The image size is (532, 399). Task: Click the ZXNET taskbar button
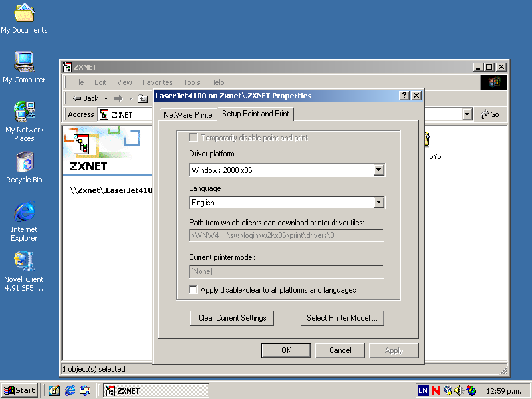point(156,390)
